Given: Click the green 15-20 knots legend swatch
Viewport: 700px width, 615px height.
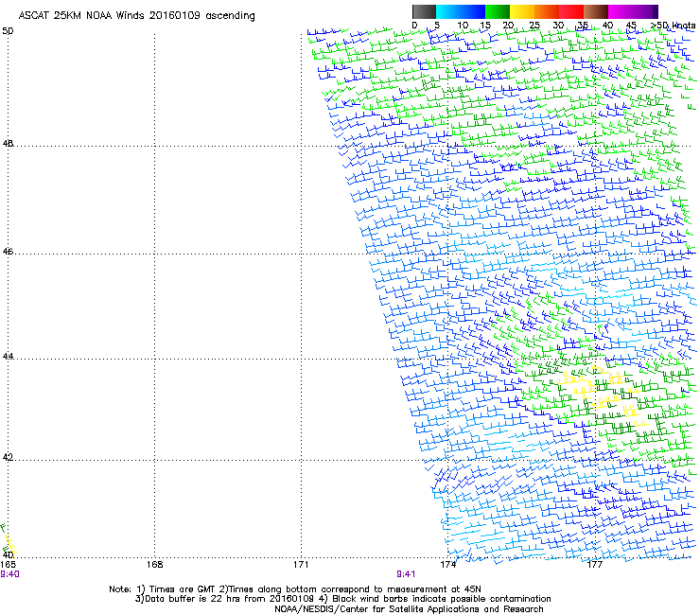Looking at the screenshot, I should pyautogui.click(x=498, y=11).
